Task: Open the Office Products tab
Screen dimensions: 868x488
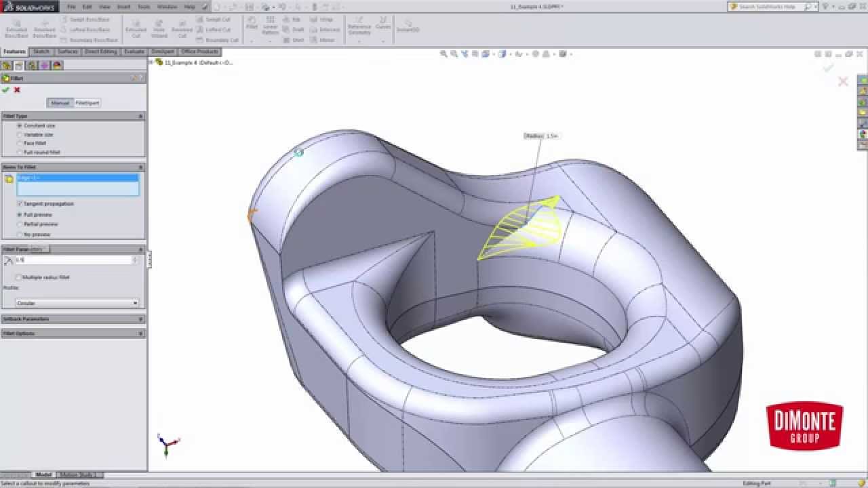Action: [x=200, y=52]
